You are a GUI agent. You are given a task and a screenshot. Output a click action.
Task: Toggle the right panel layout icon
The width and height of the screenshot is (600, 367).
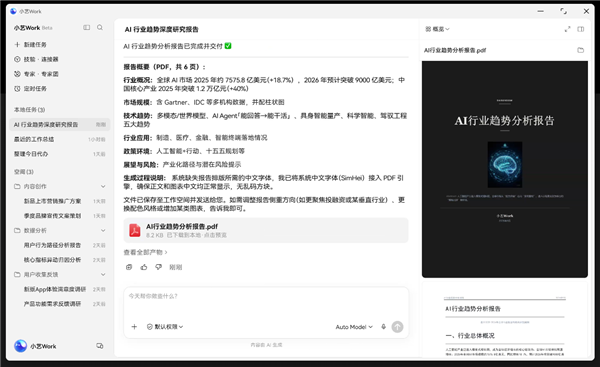(x=581, y=29)
